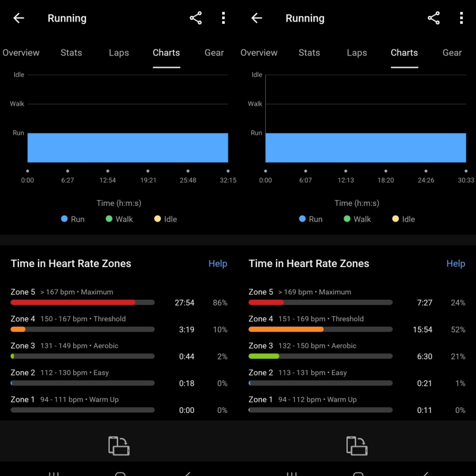The height and width of the screenshot is (476, 476).
Task: Tap '112 - 130 bpm • Easy' label
Action: [75, 373]
